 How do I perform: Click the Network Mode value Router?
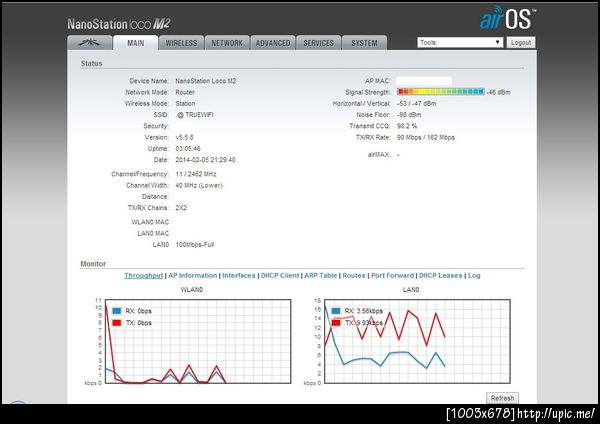185,92
